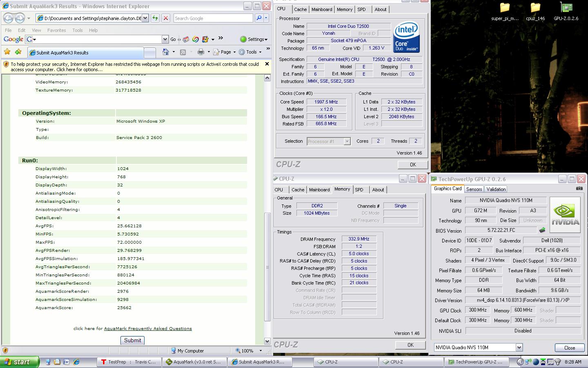Open the Favorites menu in Internet Explorer
The image size is (588, 368).
coord(56,30)
